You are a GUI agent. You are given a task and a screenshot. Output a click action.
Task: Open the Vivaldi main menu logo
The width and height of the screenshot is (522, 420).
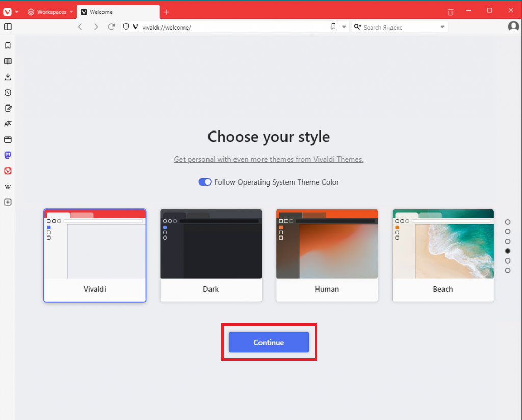[7, 12]
